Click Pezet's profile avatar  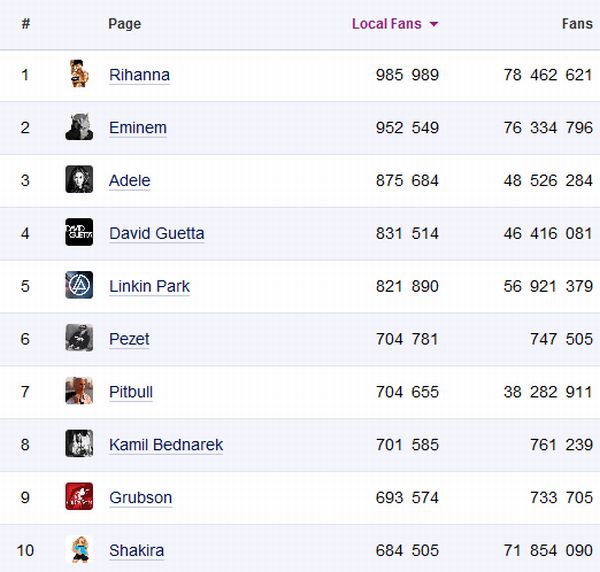pyautogui.click(x=79, y=339)
